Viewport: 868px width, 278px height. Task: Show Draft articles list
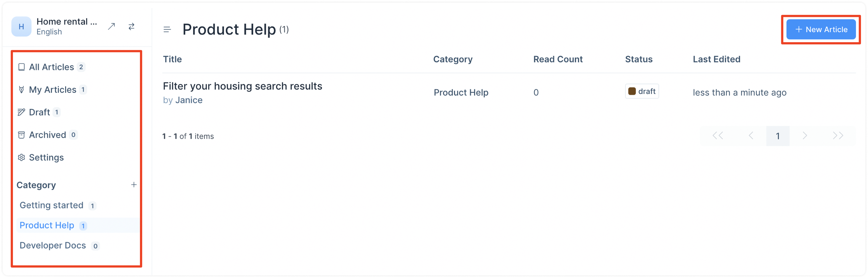[39, 112]
